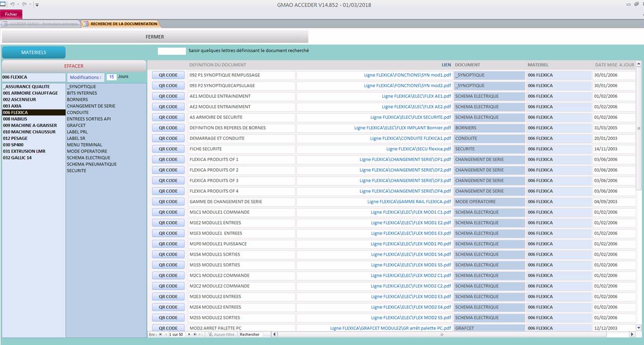Open the Customize Quick Access Toolbar dropdown
This screenshot has width=644, height=345.
(x=37, y=5)
